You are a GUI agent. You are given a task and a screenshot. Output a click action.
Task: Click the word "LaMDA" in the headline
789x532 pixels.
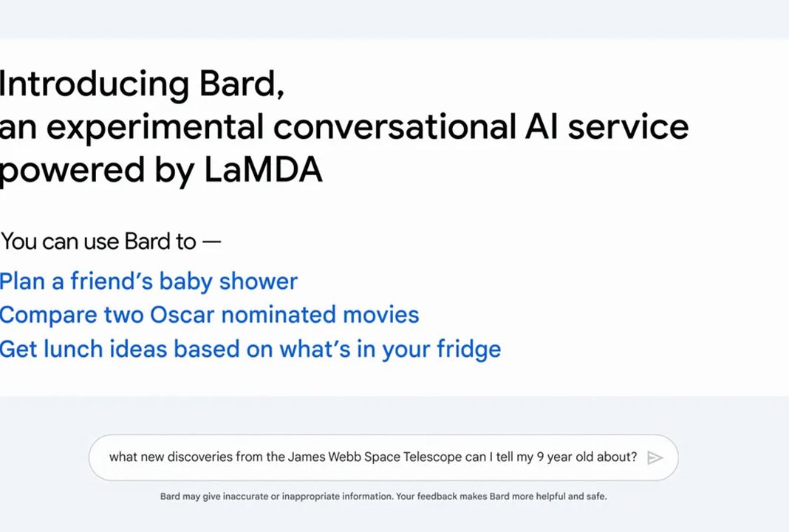coord(263,170)
